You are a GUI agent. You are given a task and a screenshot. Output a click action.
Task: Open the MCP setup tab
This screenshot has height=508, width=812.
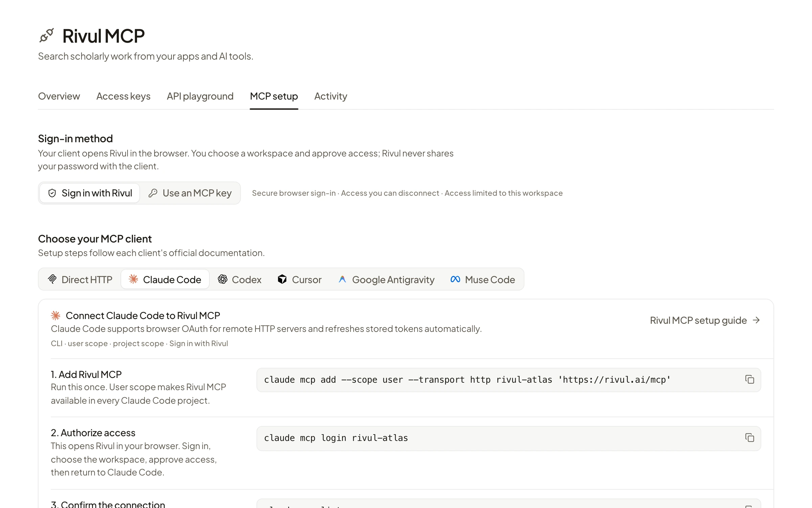pos(274,96)
